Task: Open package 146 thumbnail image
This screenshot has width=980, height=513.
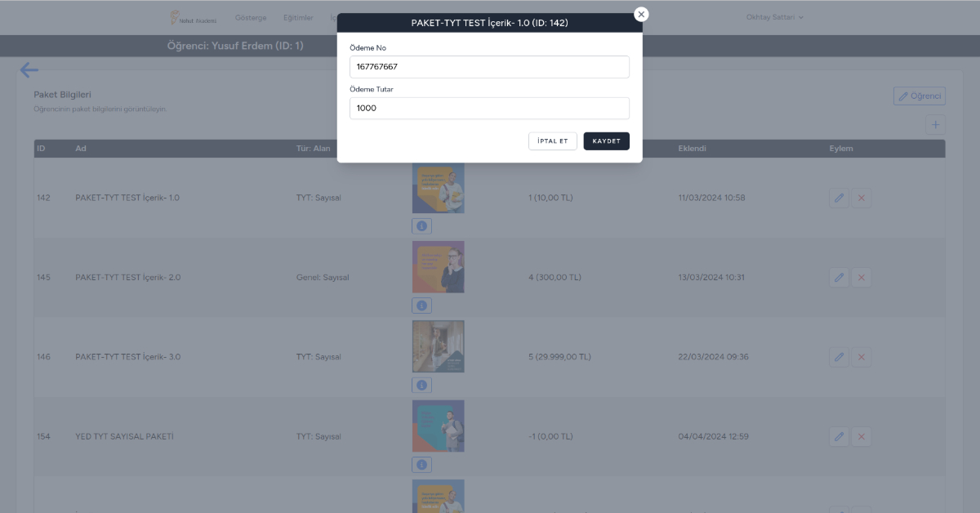Action: (438, 346)
